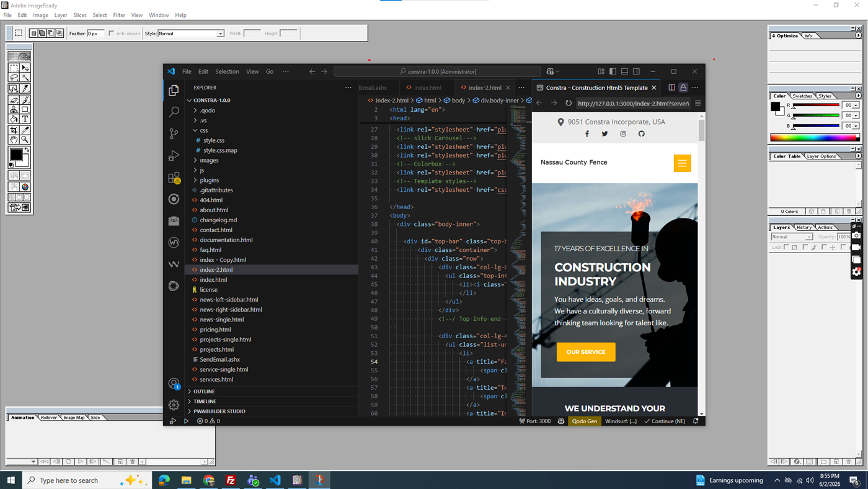Toggle the preview tab lock icon

683,88
